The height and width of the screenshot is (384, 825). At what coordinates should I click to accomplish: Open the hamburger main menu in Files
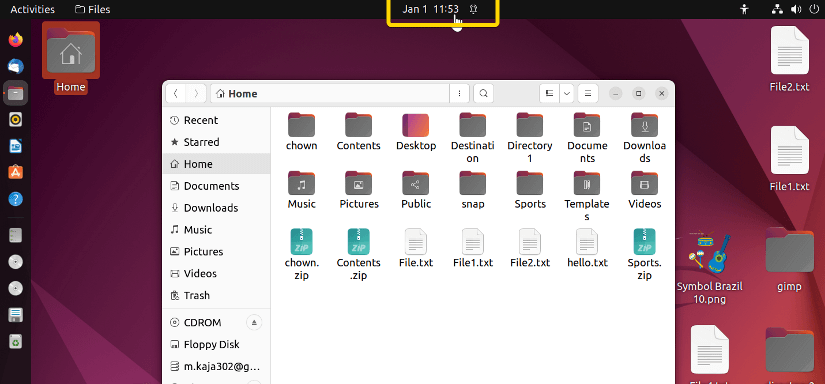[588, 94]
